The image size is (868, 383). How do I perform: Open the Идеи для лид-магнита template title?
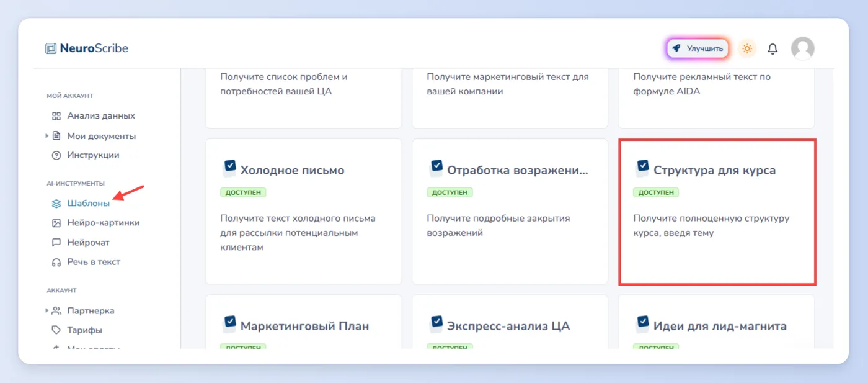720,326
